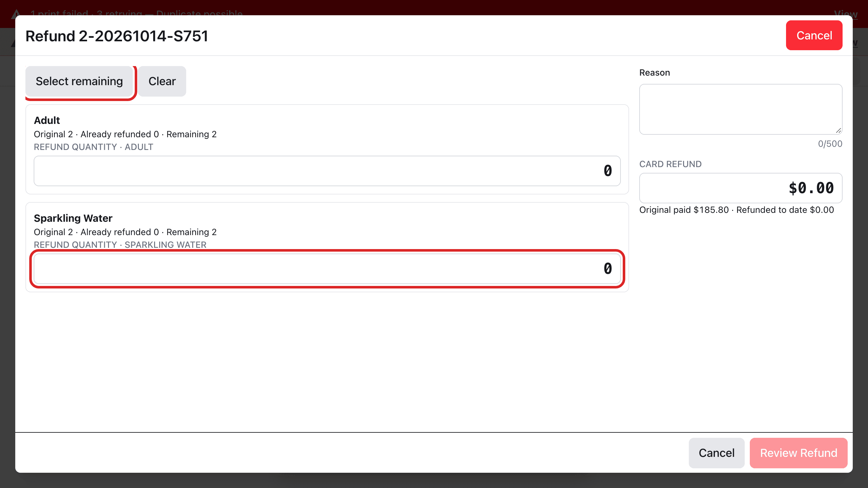Screen dimensions: 868x488
Task: Click the 'Sparkling Water' item heading
Action: point(73,218)
